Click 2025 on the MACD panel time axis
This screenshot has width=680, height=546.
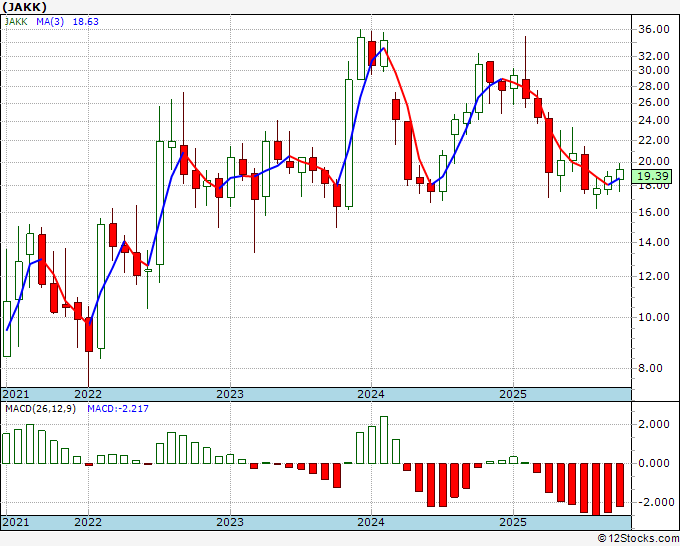click(x=513, y=522)
